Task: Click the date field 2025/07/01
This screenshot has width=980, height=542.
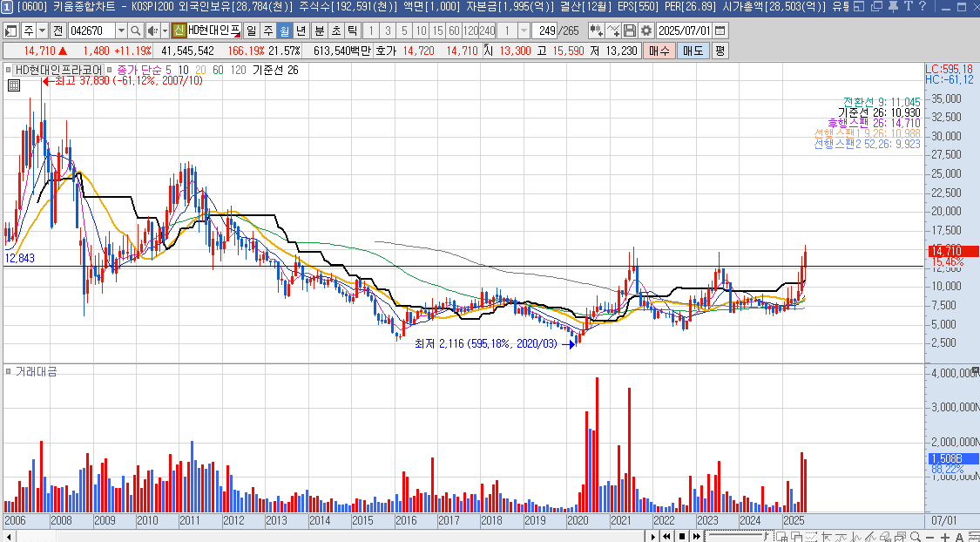Action: (x=685, y=30)
